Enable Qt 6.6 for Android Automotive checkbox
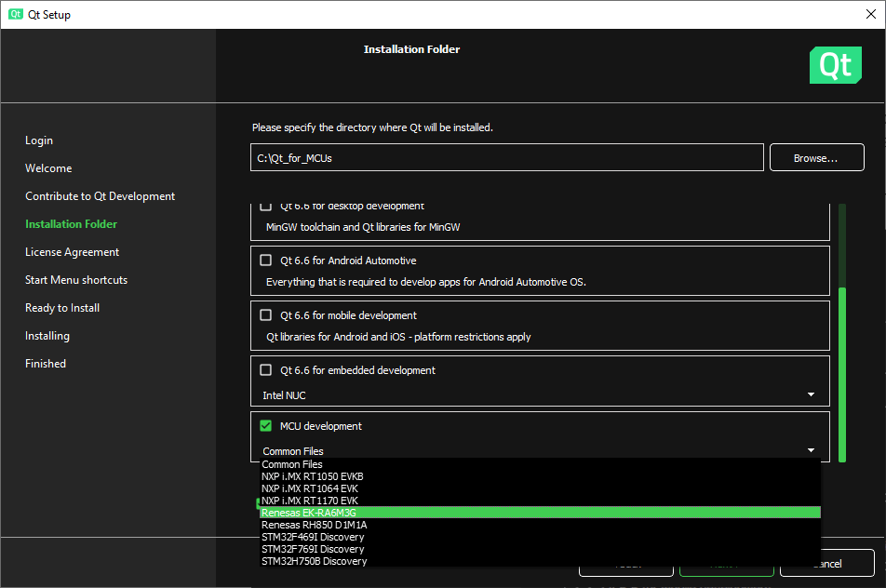 pyautogui.click(x=266, y=261)
